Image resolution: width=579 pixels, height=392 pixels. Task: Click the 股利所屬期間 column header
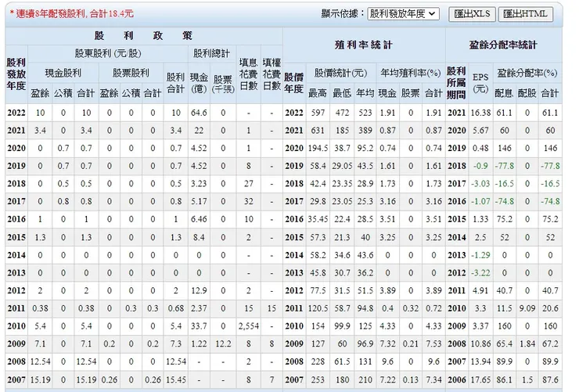(456, 83)
